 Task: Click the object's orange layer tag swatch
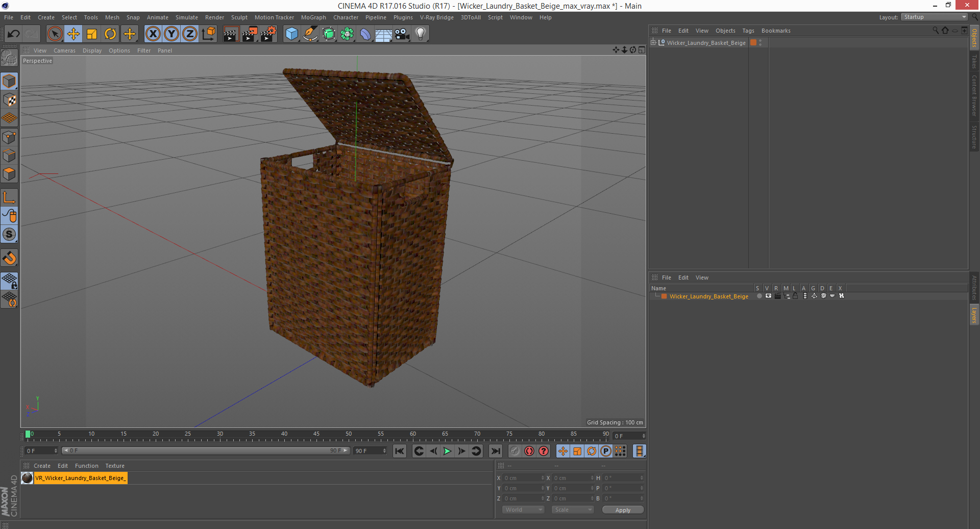click(x=753, y=43)
